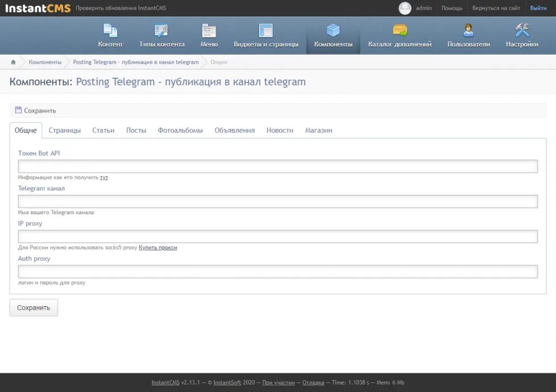Click the Токен Bot API label

pyautogui.click(x=39, y=153)
